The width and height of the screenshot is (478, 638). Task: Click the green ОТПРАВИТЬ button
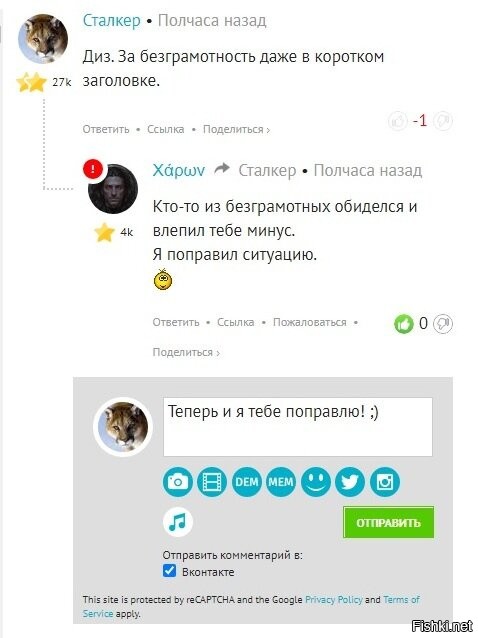coord(389,522)
